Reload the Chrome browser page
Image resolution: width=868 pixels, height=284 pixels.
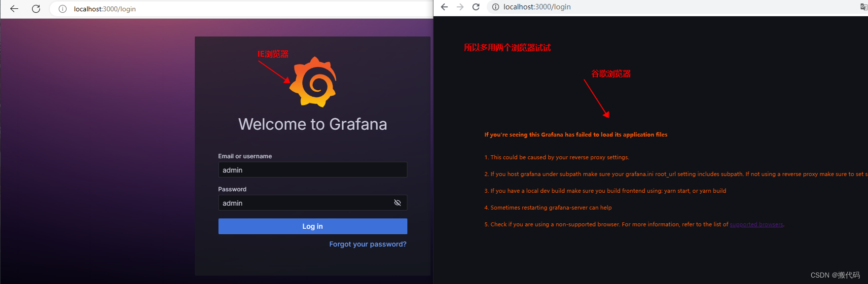pyautogui.click(x=476, y=7)
